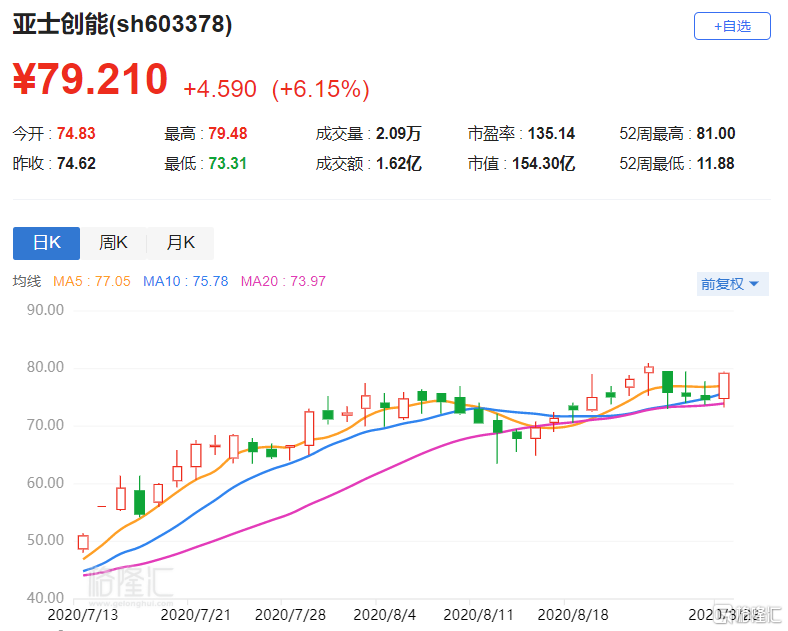788x631 pixels.
Task: Click previous close value 74.62
Action: click(76, 164)
